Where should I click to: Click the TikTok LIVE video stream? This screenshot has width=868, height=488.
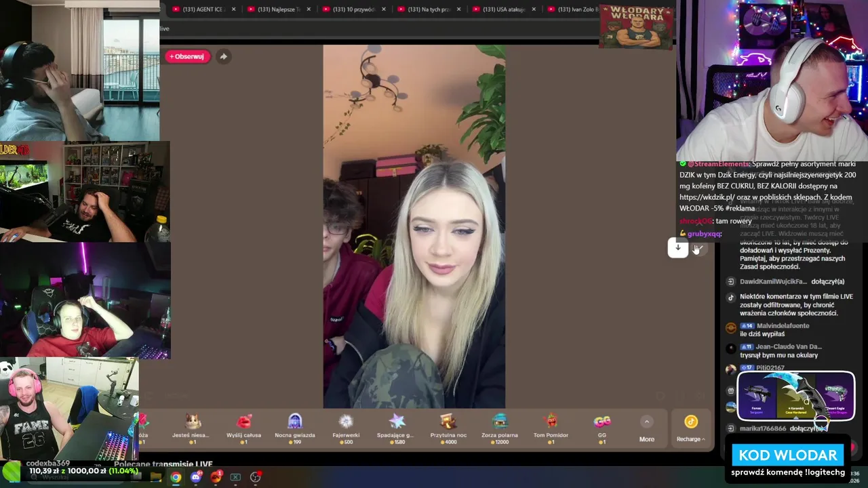[x=414, y=227]
